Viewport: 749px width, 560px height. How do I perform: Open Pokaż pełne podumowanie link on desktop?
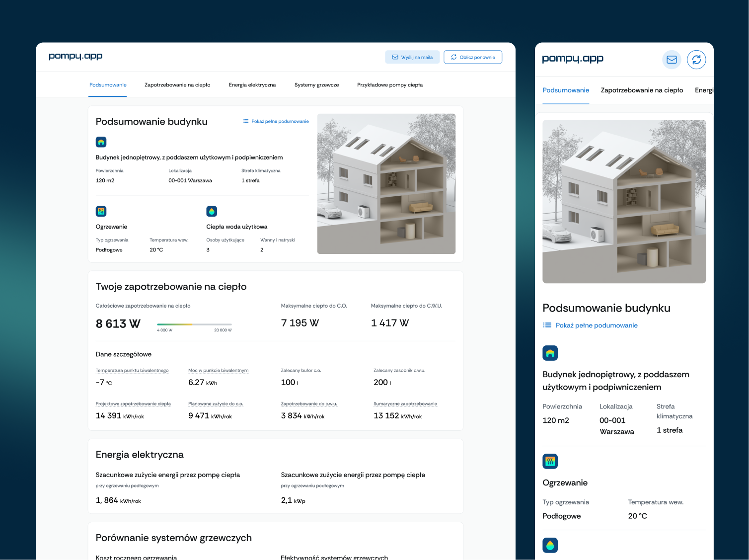click(276, 121)
